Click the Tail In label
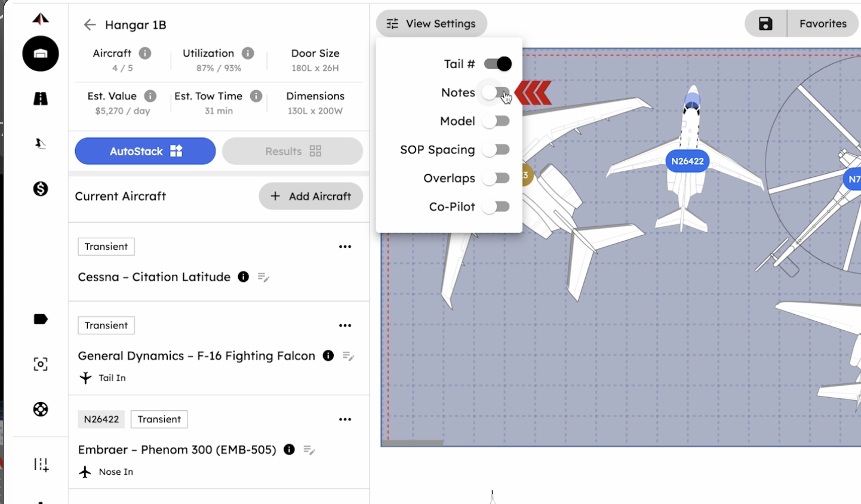 click(x=112, y=378)
